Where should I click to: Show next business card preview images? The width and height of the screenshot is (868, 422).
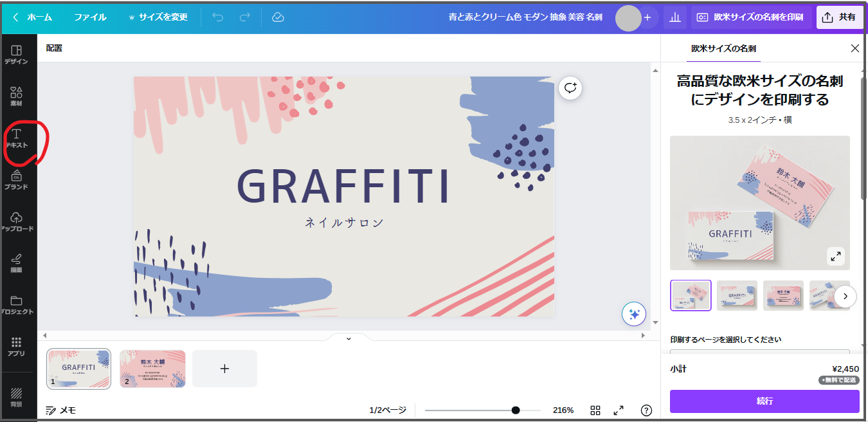(845, 296)
